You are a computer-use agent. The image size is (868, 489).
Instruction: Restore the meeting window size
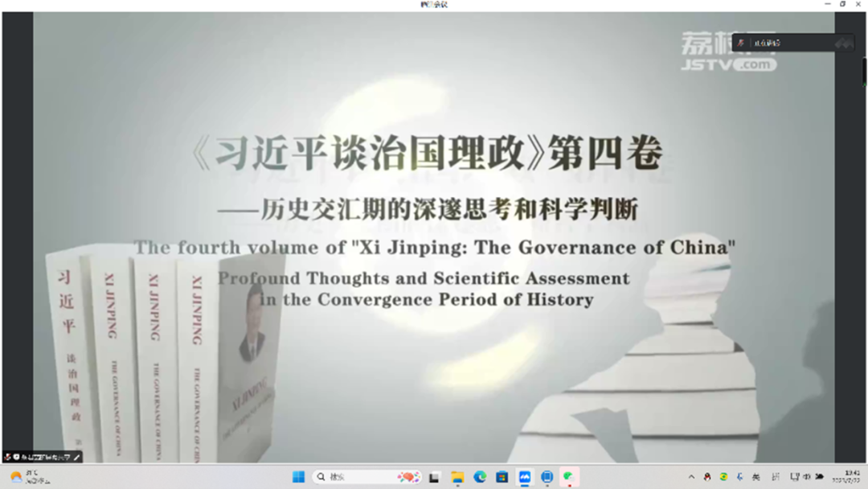(x=842, y=4)
